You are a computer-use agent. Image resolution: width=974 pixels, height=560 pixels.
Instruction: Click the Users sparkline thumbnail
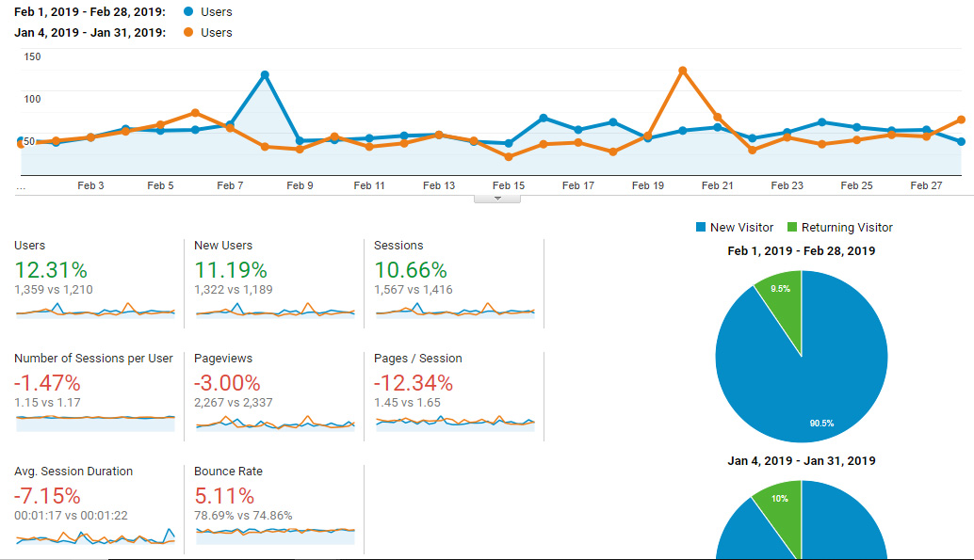(95, 311)
